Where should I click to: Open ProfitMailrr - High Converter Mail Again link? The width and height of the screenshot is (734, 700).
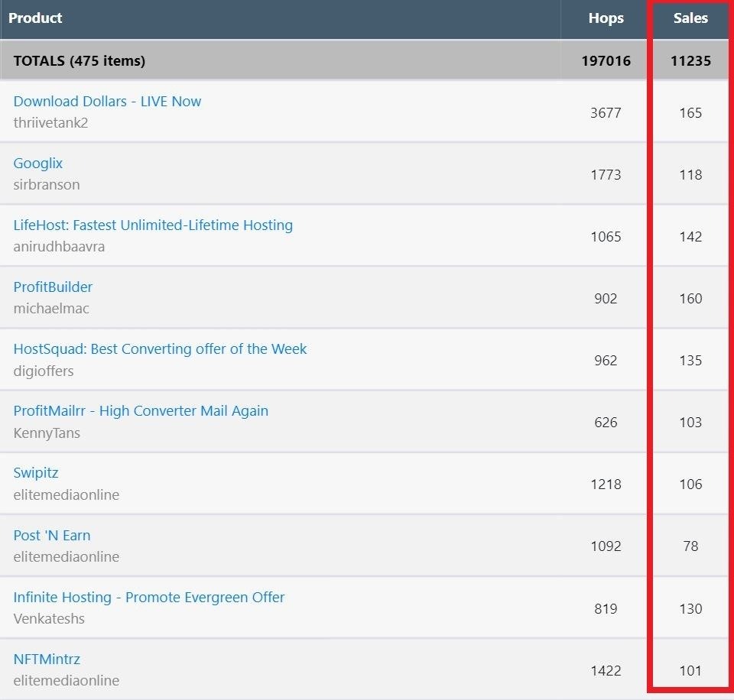tap(141, 411)
